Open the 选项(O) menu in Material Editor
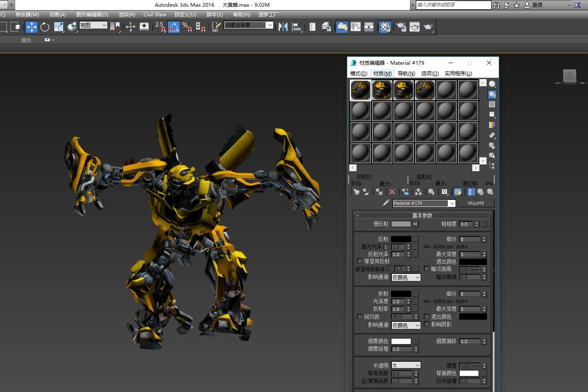This screenshot has height=392, width=588. click(429, 73)
